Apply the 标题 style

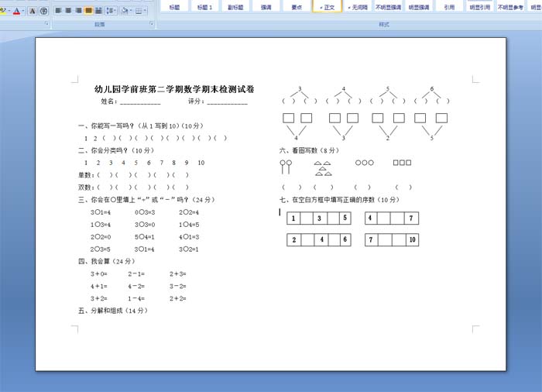pyautogui.click(x=174, y=6)
